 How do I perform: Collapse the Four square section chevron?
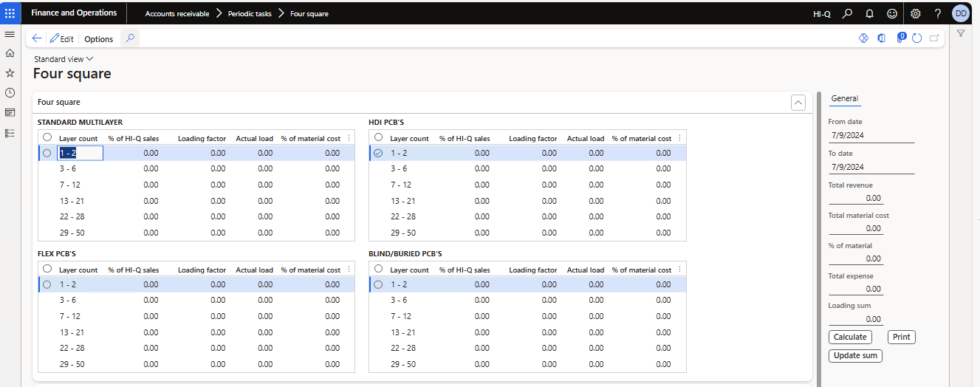pyautogui.click(x=798, y=103)
